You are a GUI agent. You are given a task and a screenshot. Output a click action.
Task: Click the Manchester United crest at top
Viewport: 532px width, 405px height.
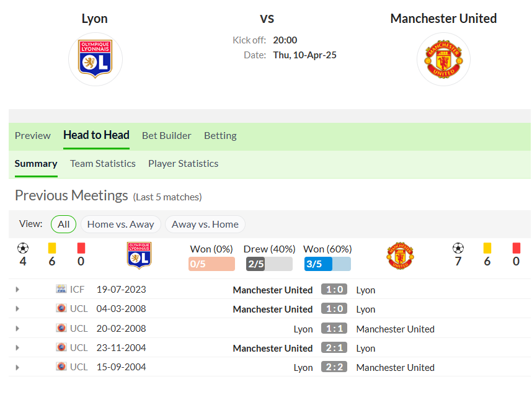tap(443, 60)
